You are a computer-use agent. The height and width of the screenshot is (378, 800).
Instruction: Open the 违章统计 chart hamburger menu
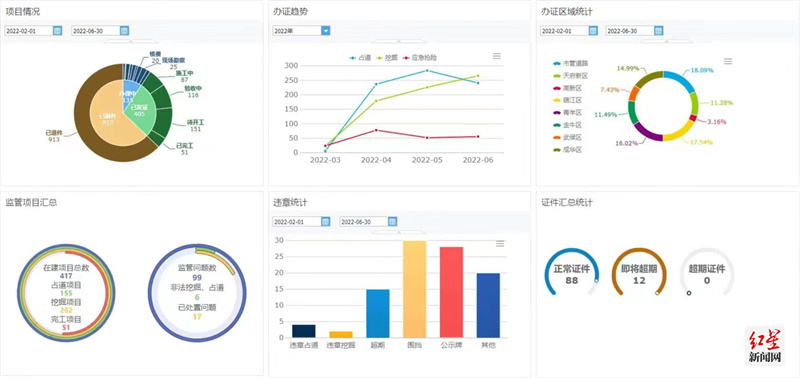(500, 244)
